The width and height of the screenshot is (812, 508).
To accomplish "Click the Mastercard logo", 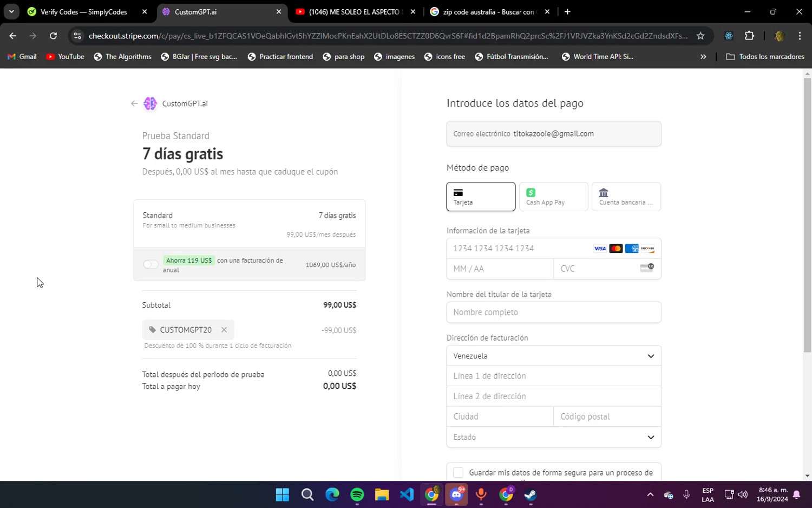I will coord(615,249).
